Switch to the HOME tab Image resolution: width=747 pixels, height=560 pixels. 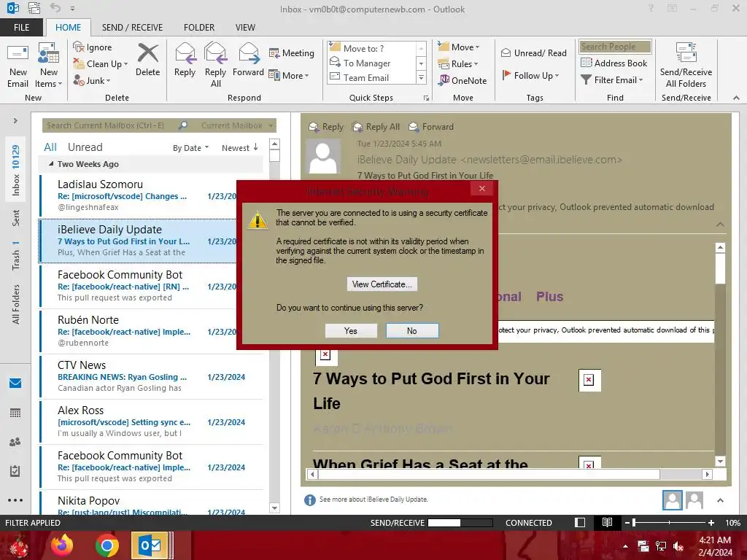(68, 27)
